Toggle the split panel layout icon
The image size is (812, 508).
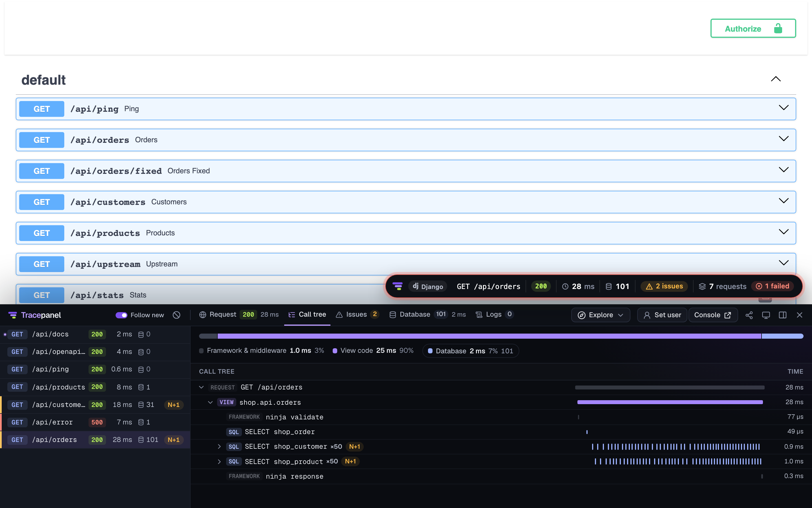click(783, 315)
